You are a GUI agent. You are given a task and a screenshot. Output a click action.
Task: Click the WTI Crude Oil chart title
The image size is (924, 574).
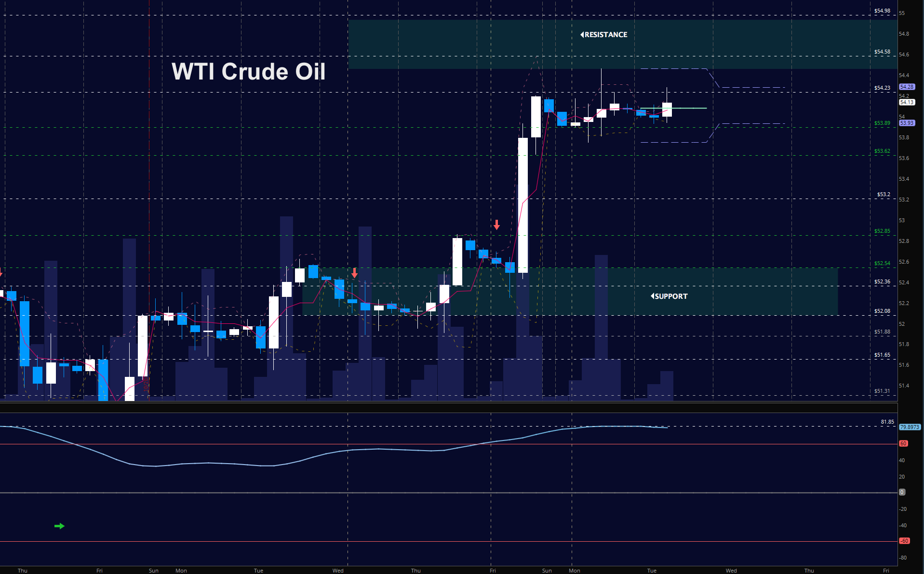249,71
